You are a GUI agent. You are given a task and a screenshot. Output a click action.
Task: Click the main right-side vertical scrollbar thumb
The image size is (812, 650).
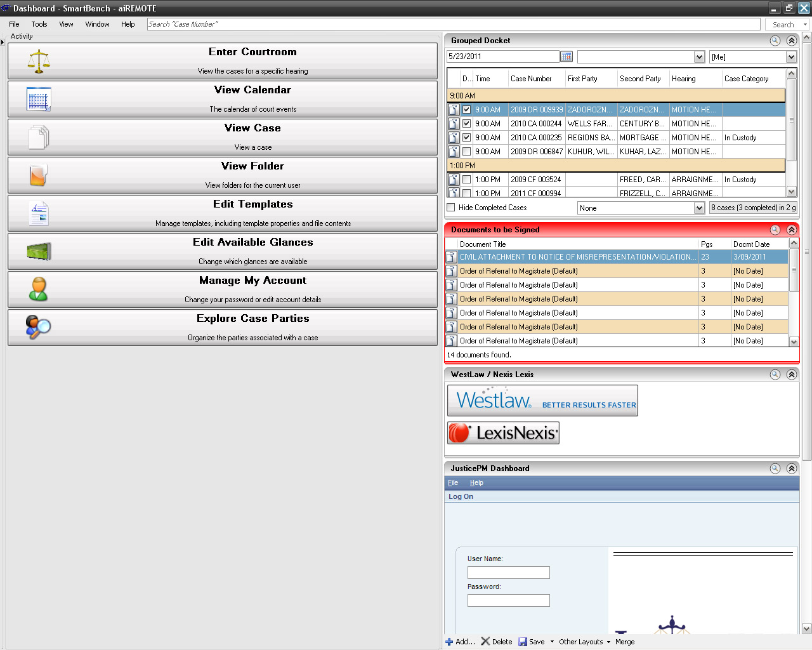(807, 251)
